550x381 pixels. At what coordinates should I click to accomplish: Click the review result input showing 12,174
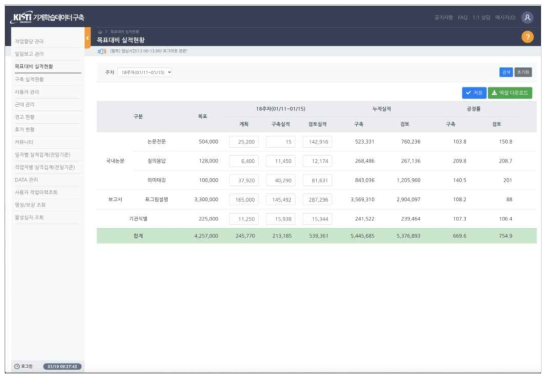pos(317,161)
